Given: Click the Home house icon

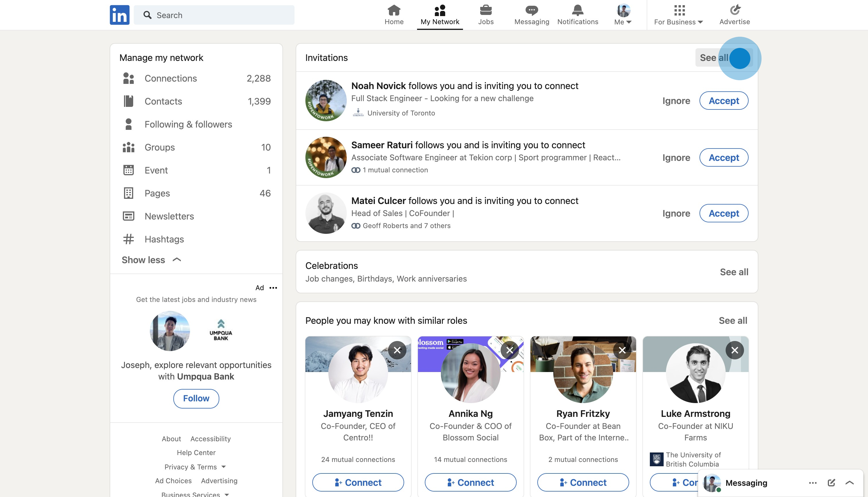Looking at the screenshot, I should (x=394, y=11).
